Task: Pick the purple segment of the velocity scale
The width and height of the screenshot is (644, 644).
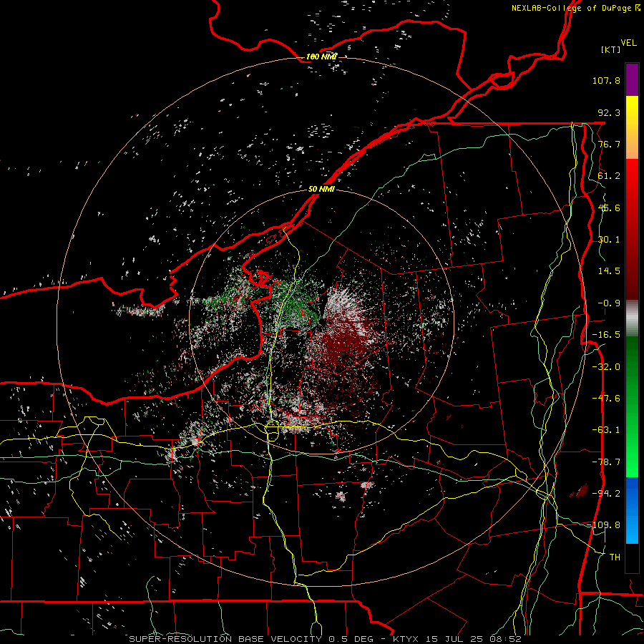Action: tap(632, 79)
